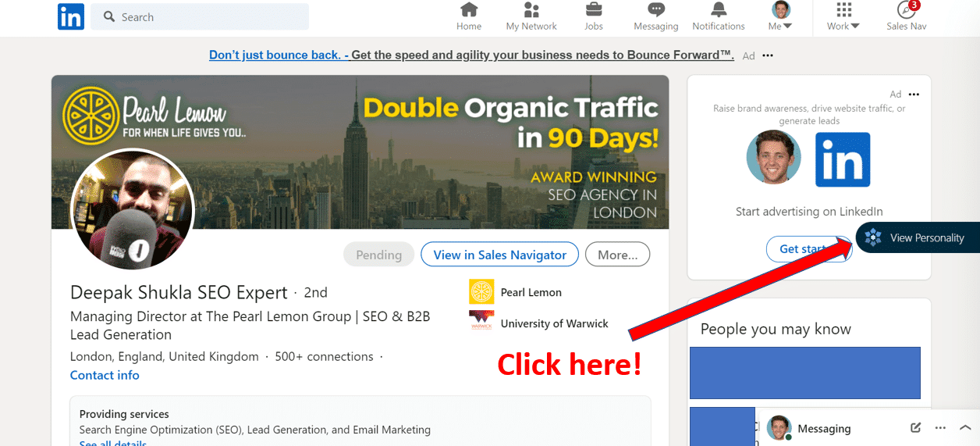Image resolution: width=980 pixels, height=446 pixels.
Task: Open the More... profile actions menu
Action: pyautogui.click(x=618, y=255)
